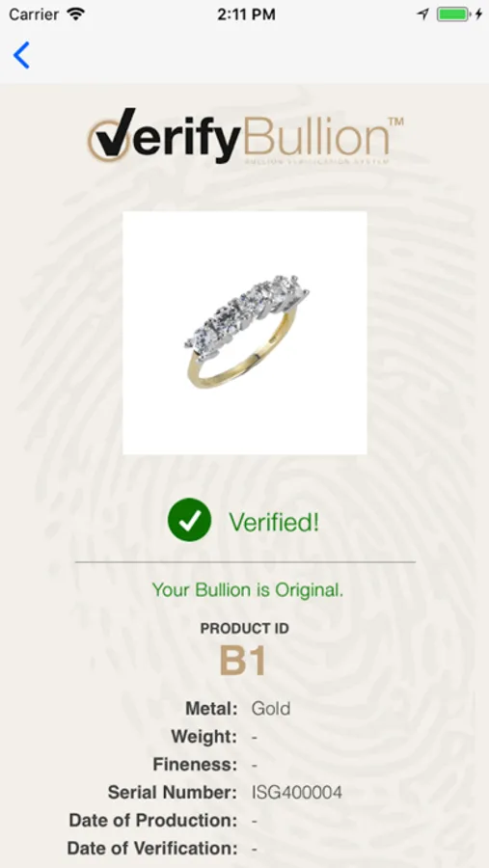This screenshot has height=868, width=489.
Task: Click the Your Bullion is Original message
Action: pos(248,590)
